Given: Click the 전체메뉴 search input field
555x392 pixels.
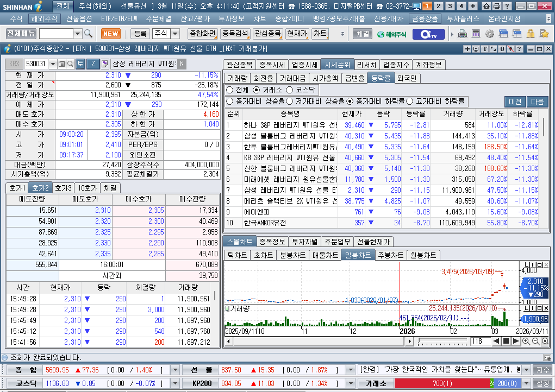Looking at the screenshot, I should pos(57,34).
